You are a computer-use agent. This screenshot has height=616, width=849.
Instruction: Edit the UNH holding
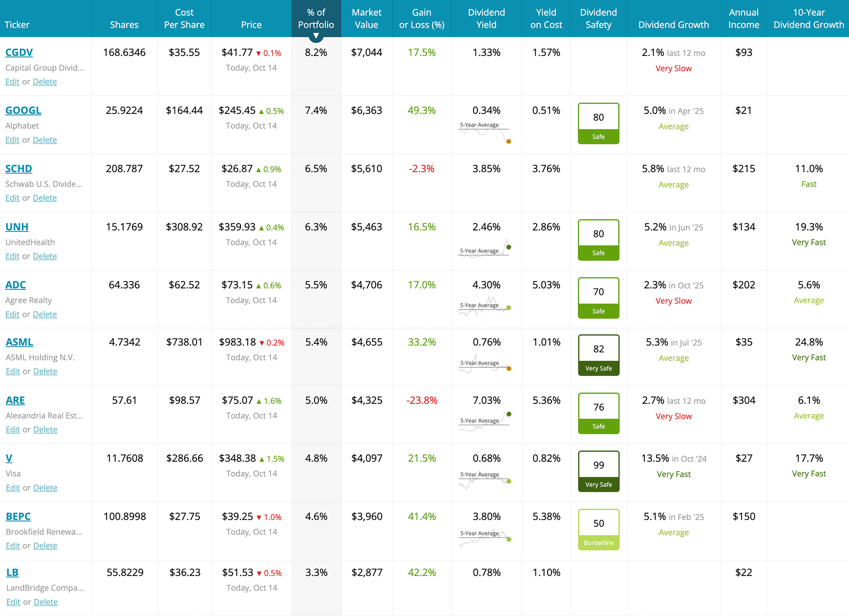[x=12, y=256]
